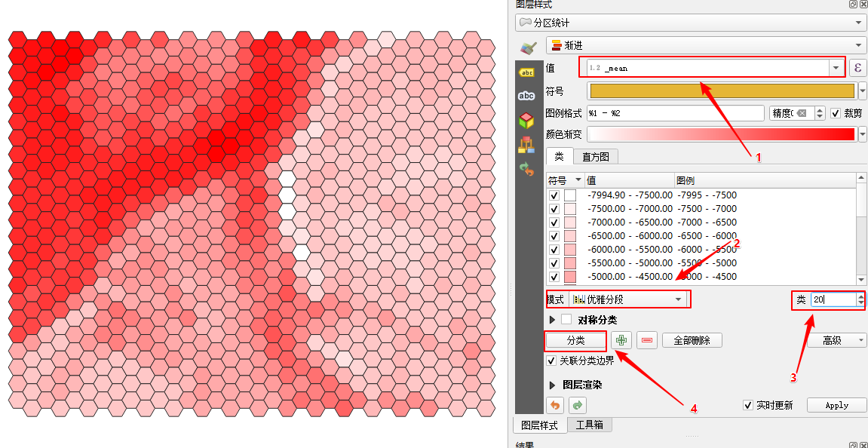Click the expression editor ε button
This screenshot has height=448, width=868.
click(857, 68)
